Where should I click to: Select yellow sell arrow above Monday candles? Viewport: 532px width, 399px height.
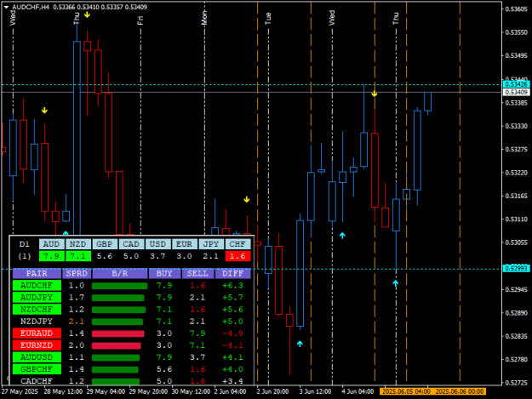coord(247,200)
